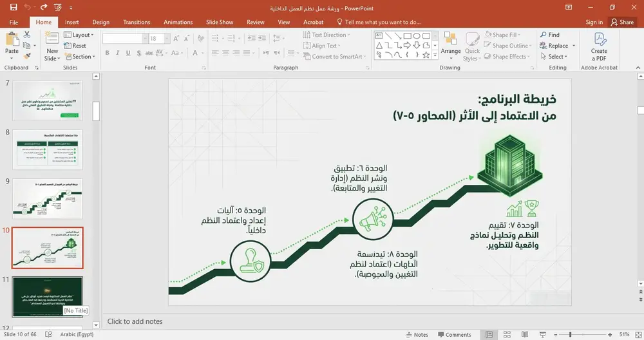This screenshot has height=340, width=644.
Task: Click the Paste clipboard icon
Action: click(x=12, y=39)
